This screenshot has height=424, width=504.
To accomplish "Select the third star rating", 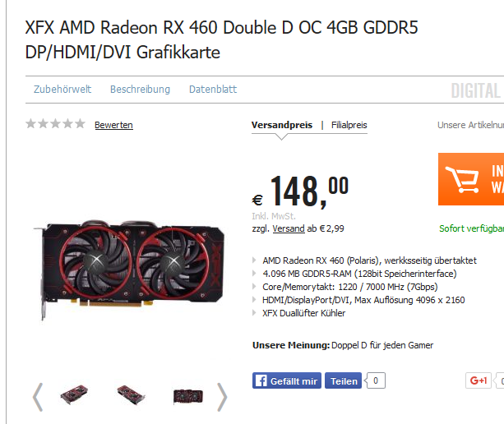I will pos(55,123).
